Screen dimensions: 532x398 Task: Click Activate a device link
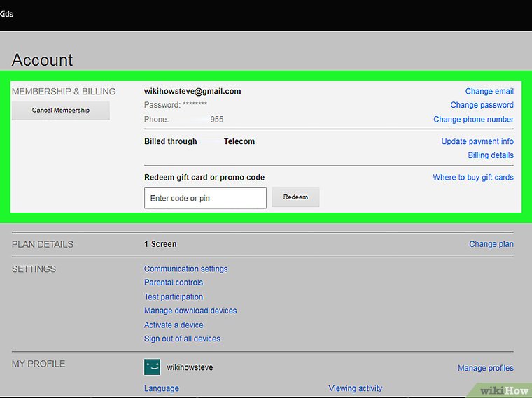[174, 325]
